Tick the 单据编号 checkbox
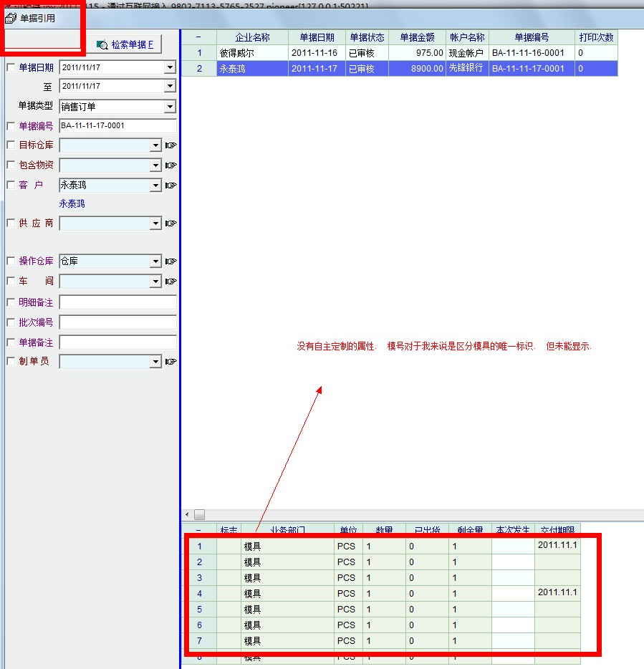Viewport: 644px width, 669px height. pos(11,126)
